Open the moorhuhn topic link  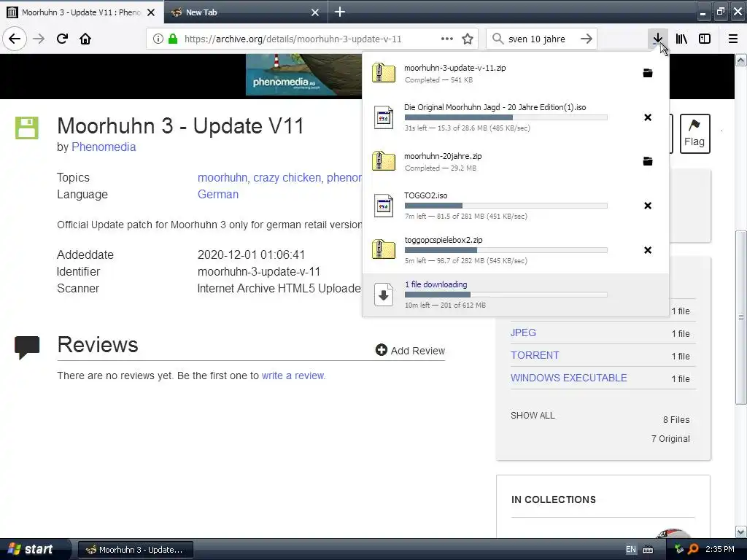coord(222,178)
